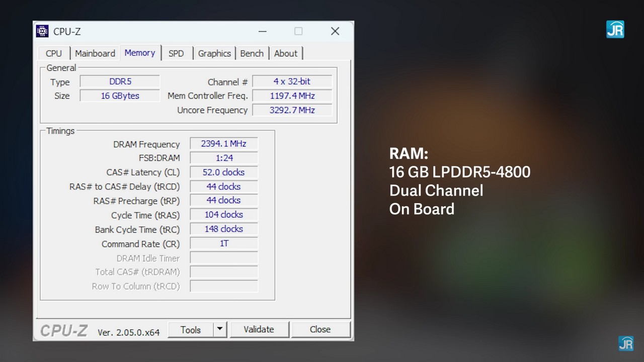Show the About tab
The image size is (644, 362).
286,53
